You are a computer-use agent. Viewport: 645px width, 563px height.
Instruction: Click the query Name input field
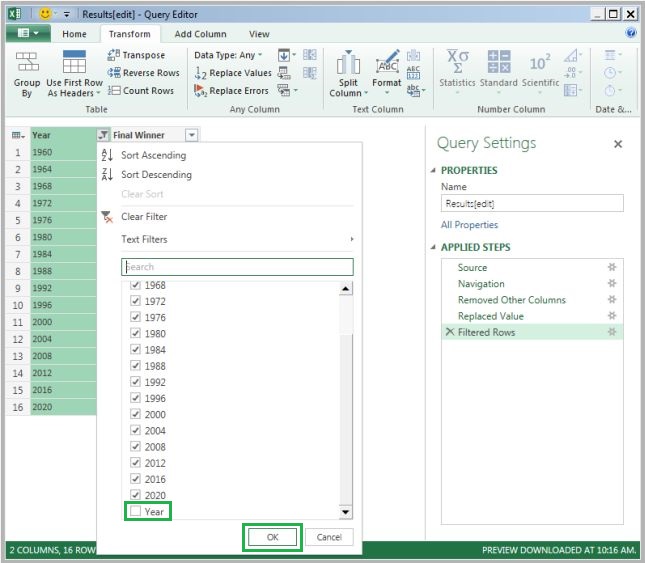click(532, 203)
